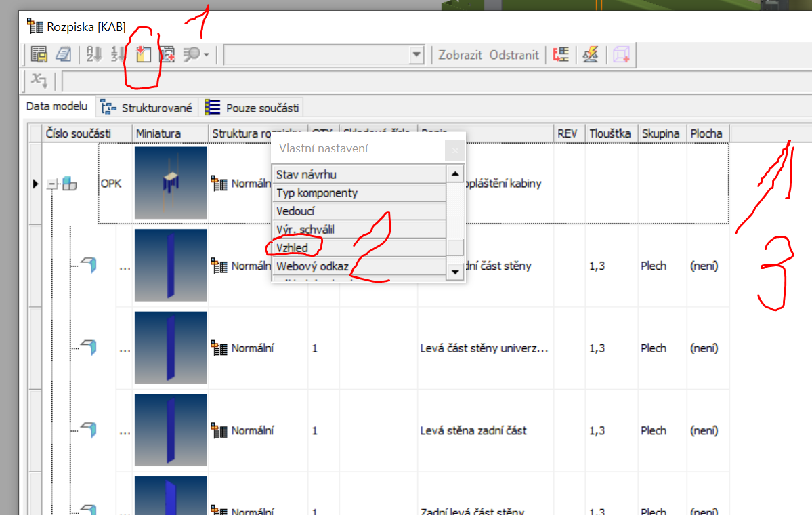Screen dimensions: 812x515
Task: Click the Zobrazit button
Action: (460, 55)
